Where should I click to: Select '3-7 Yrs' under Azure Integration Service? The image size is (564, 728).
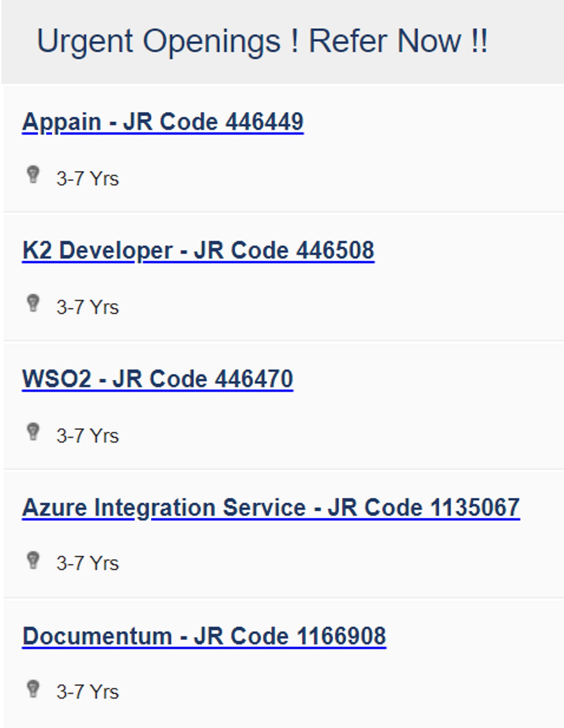click(87, 563)
